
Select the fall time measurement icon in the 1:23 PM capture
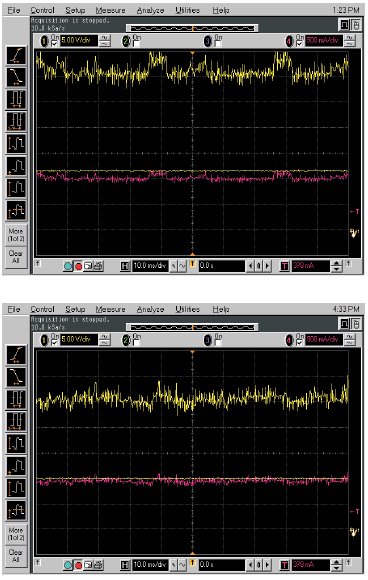coord(16,77)
